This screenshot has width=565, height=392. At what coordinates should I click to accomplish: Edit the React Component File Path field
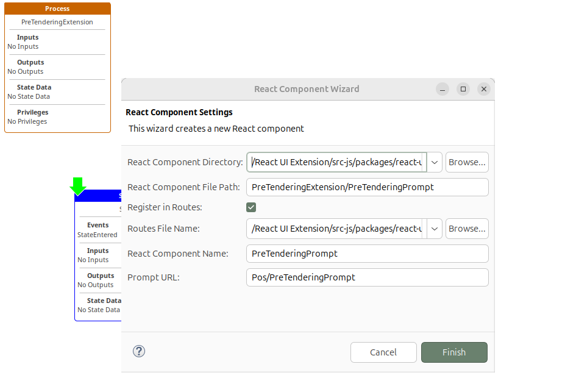(x=367, y=187)
